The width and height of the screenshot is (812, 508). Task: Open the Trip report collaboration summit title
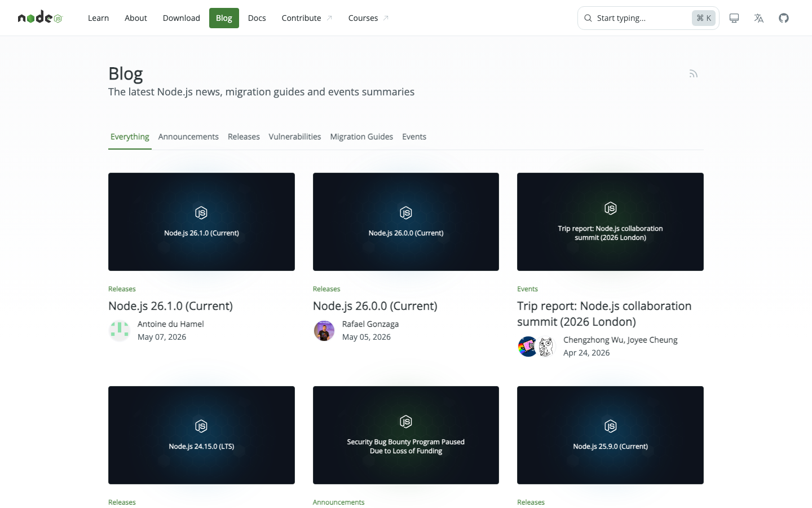(x=604, y=314)
